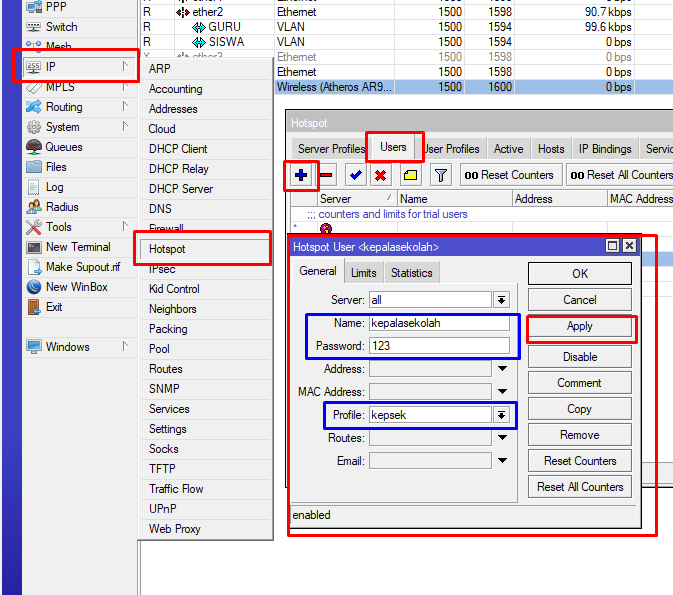The image size is (673, 595).
Task: Expand the MAC Address field arrow
Action: tap(502, 392)
